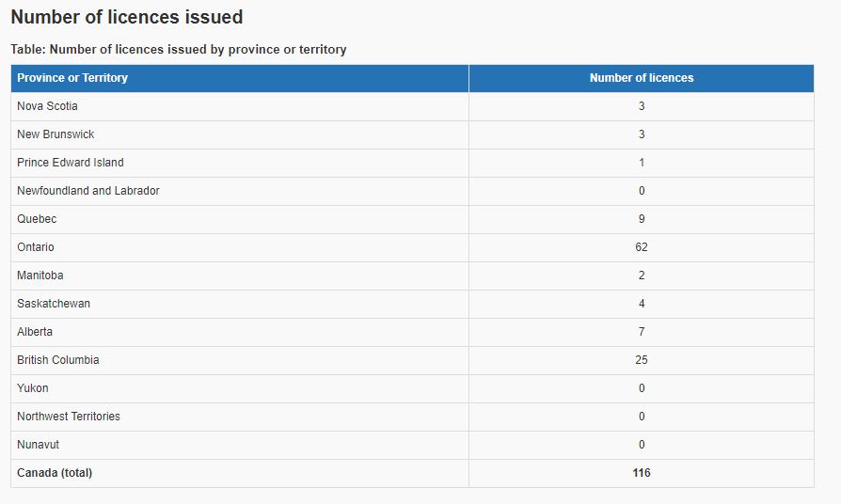Viewport: 841px width, 504px height.
Task: Click British Columbia's value of 25
Action: 642,360
